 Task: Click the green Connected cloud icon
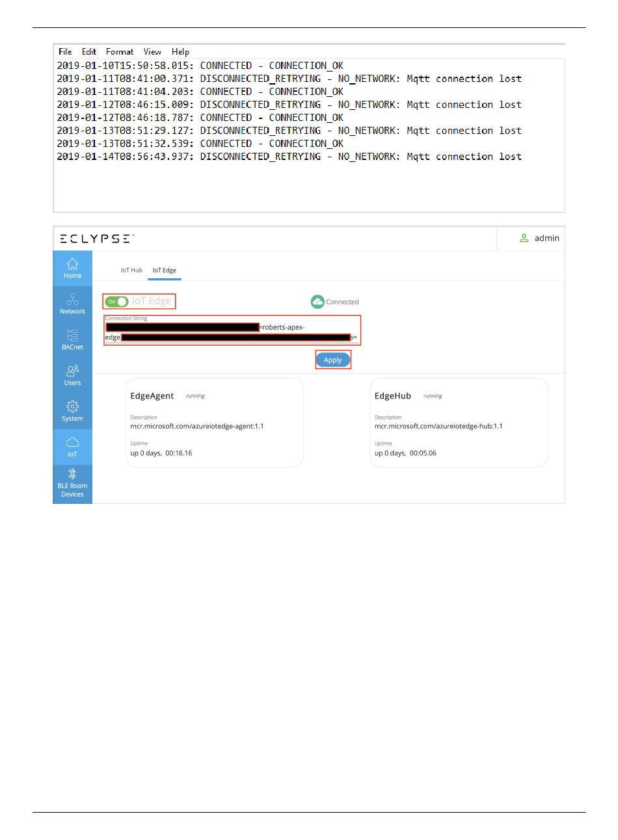(x=317, y=302)
